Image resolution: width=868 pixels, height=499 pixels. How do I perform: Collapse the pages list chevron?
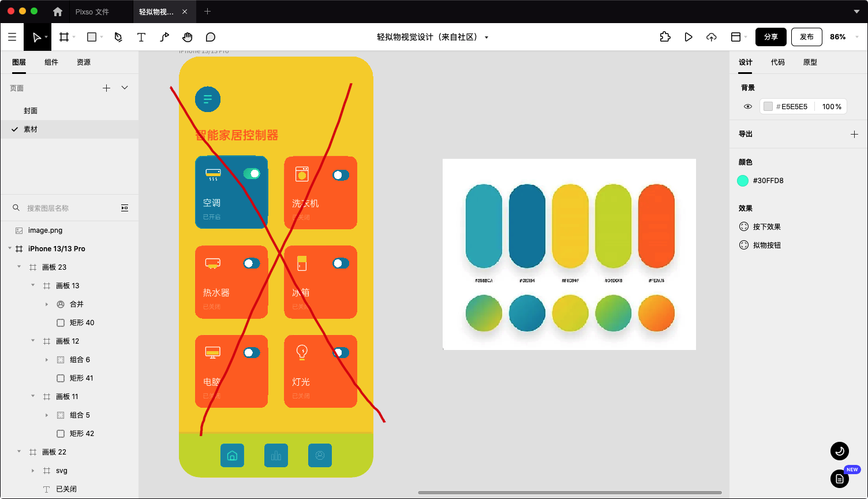tap(125, 88)
